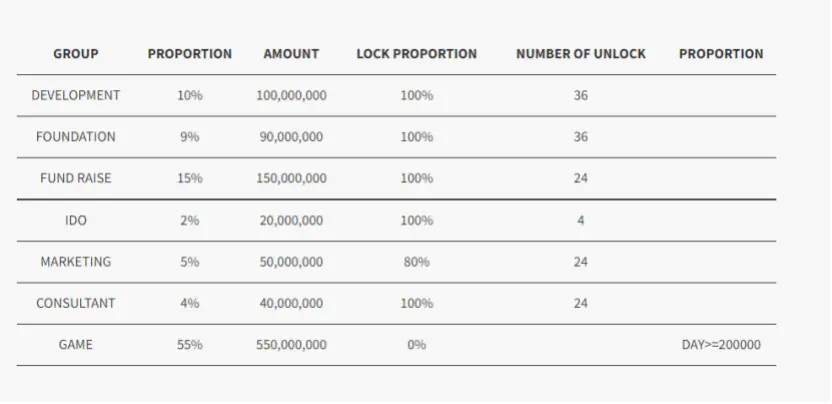This screenshot has width=832, height=404.
Task: Select the GAME group cell
Action: 76,345
